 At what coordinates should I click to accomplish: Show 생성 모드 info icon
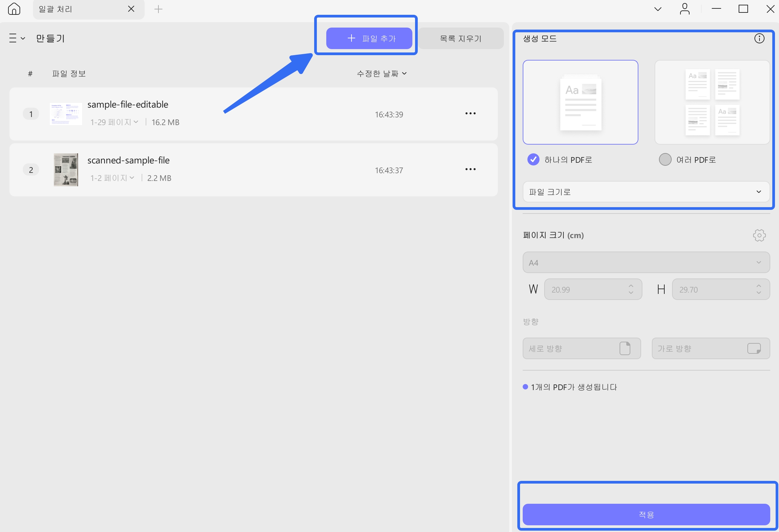click(x=759, y=38)
